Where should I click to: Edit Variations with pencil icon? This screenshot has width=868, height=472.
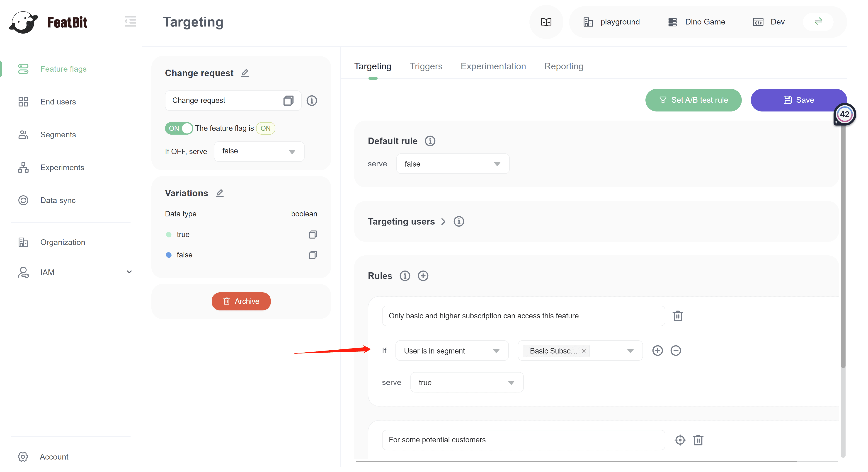tap(220, 193)
